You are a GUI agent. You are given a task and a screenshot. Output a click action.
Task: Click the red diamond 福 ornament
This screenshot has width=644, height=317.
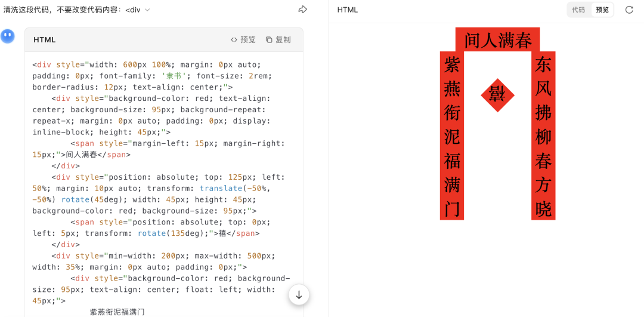pyautogui.click(x=497, y=94)
